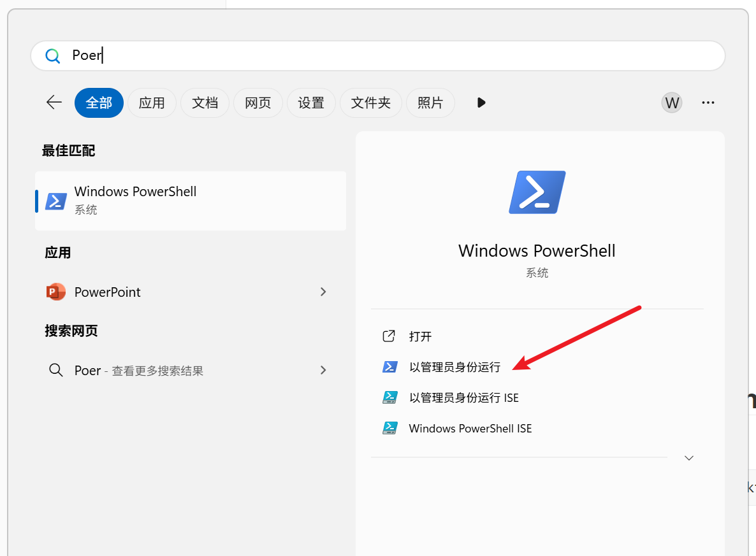The height and width of the screenshot is (556, 756).
Task: Expand more actions with down chevron
Action: point(689,458)
